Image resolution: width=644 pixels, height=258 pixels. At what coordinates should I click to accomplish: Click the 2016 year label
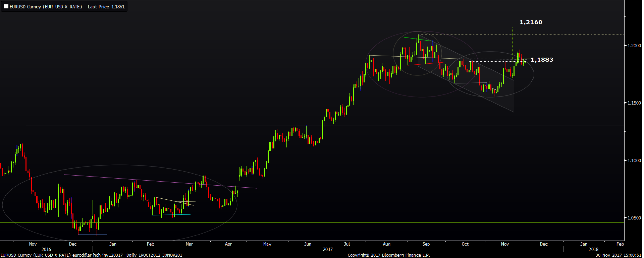pos(46,249)
